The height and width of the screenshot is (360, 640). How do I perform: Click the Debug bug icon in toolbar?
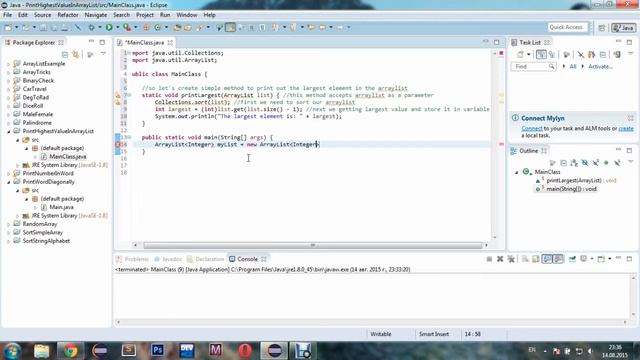pyautogui.click(x=91, y=27)
